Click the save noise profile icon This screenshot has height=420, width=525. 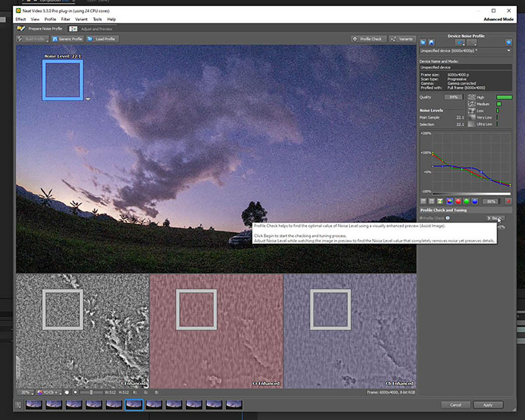pyautogui.click(x=431, y=42)
